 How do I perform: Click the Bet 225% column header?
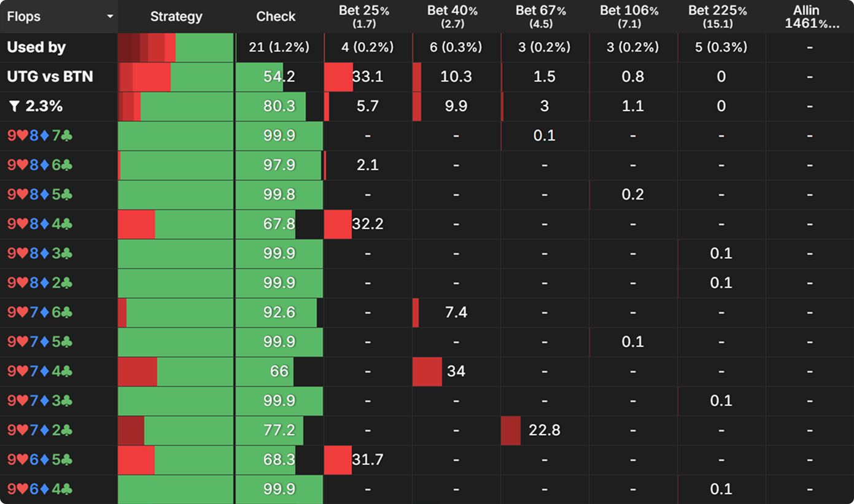(x=721, y=17)
